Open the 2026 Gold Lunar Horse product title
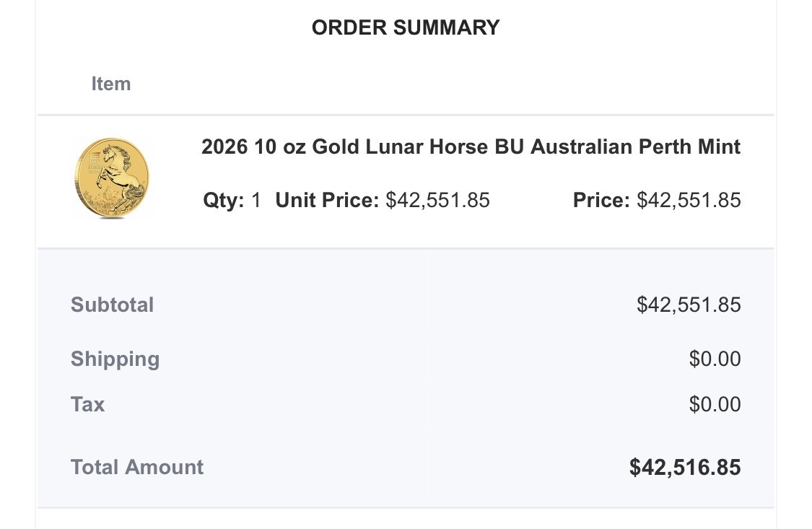 point(471,147)
